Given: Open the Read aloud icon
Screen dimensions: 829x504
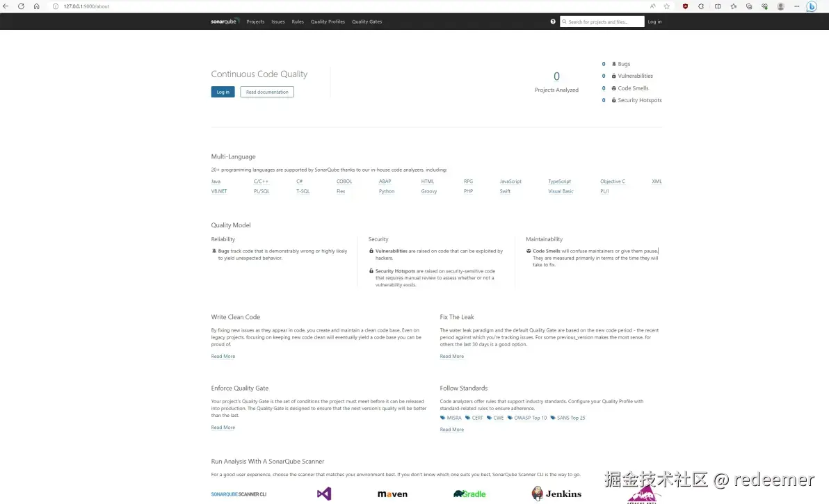Looking at the screenshot, I should click(653, 6).
